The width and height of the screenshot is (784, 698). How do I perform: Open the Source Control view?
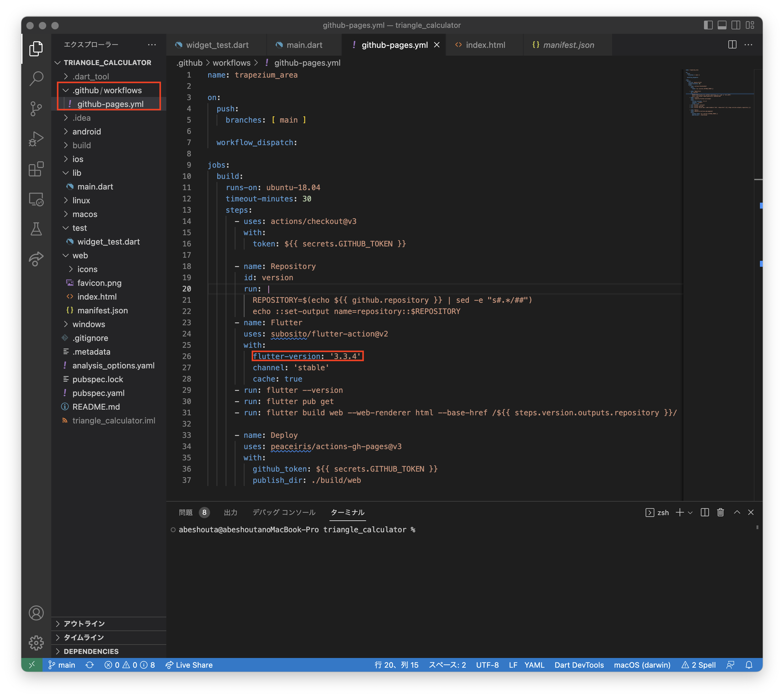click(x=37, y=109)
